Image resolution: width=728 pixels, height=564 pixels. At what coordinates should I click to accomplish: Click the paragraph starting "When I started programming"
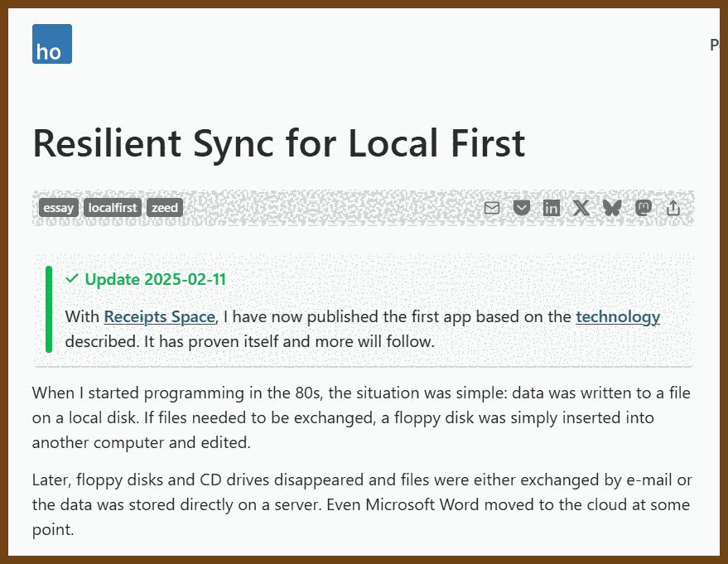pos(361,417)
